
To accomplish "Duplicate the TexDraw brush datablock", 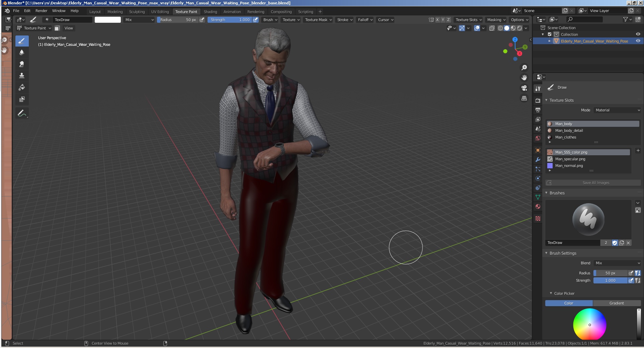I will coord(622,243).
